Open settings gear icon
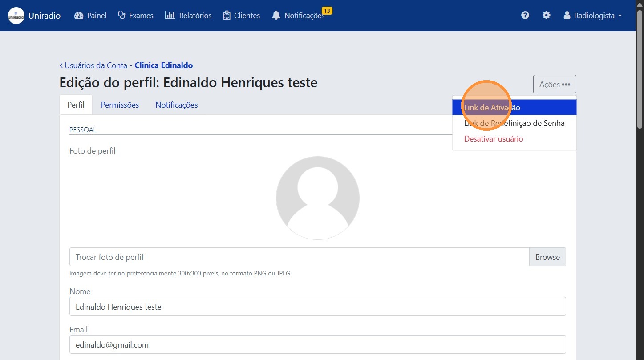644x360 pixels. click(x=546, y=16)
